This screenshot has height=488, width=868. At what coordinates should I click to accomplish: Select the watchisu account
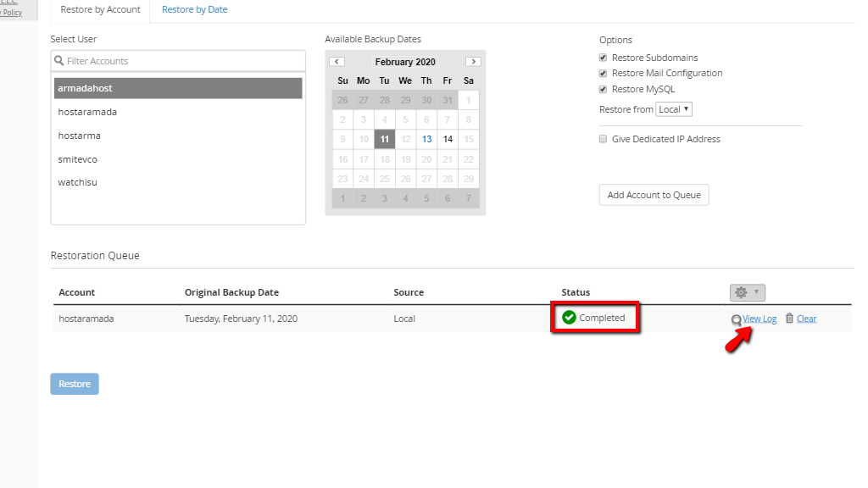178,182
